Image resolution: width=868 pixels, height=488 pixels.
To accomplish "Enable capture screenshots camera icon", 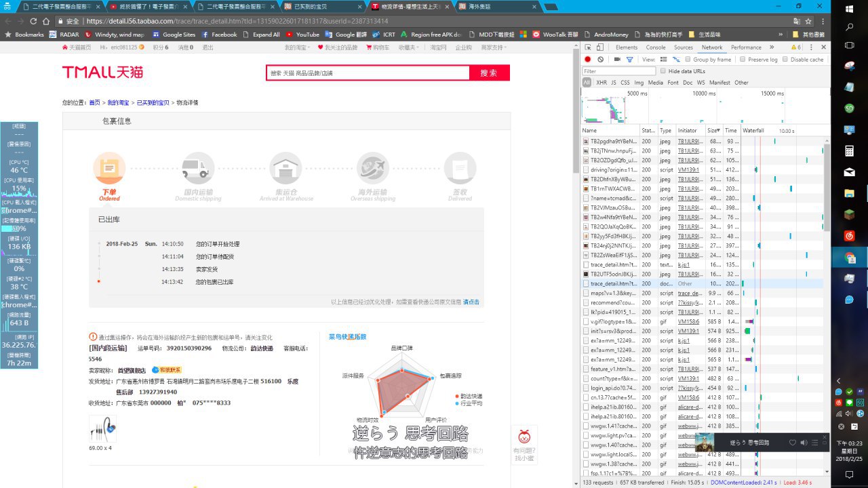I will tap(617, 60).
